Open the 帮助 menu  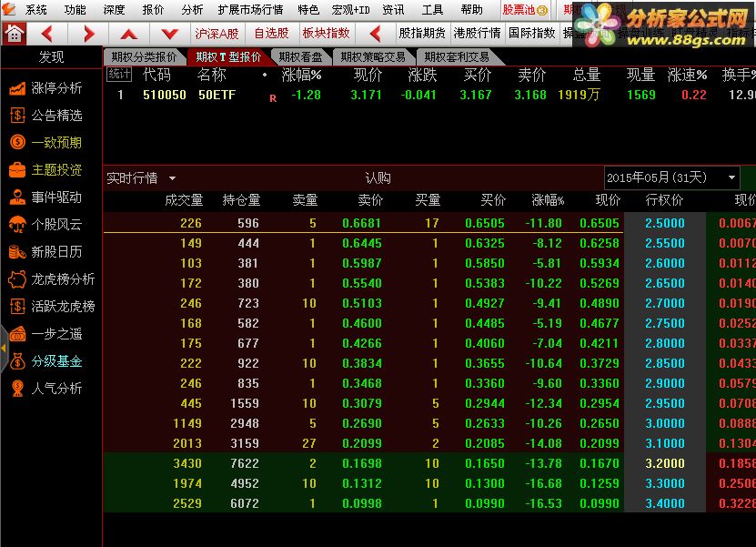click(x=471, y=10)
